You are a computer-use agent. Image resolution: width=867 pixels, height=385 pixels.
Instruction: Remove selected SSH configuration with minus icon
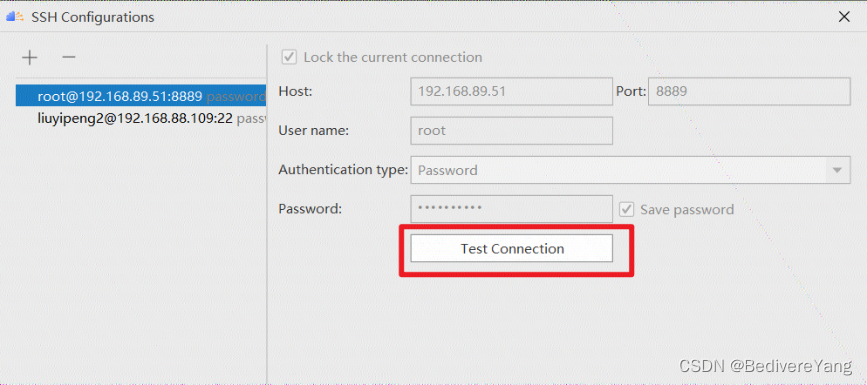coord(69,57)
